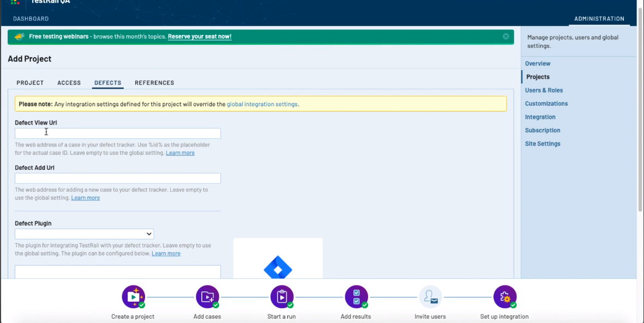Open the global integration settings link
The height and width of the screenshot is (323, 644).
click(262, 104)
